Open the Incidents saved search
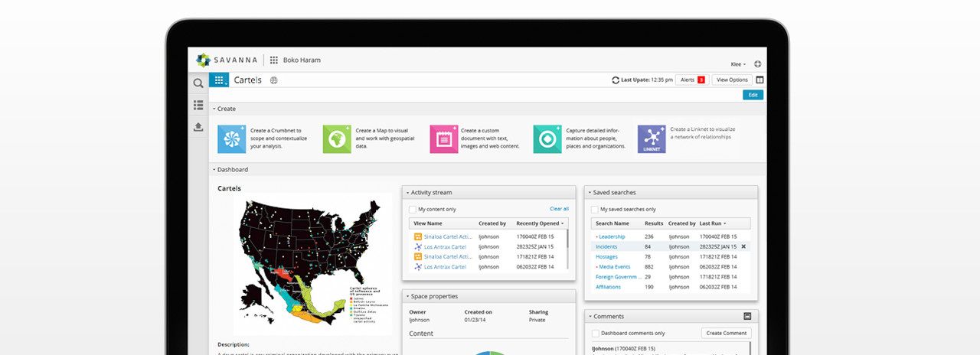The height and width of the screenshot is (355, 980). pyautogui.click(x=606, y=247)
